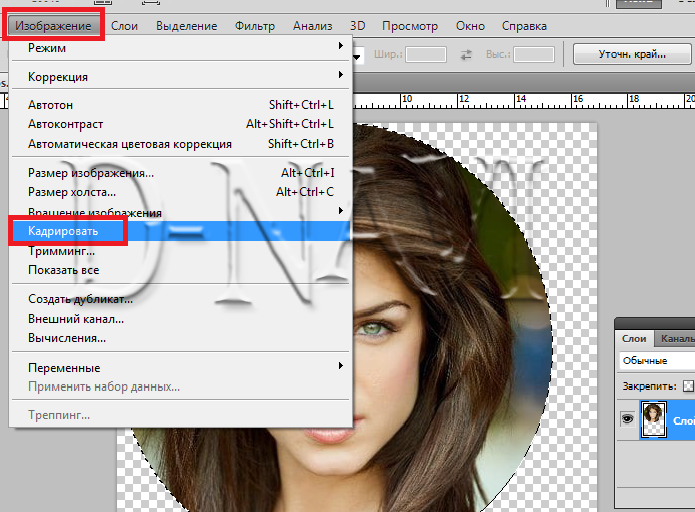Hide the layer with eye icon
The height and width of the screenshot is (512, 695).
click(627, 418)
